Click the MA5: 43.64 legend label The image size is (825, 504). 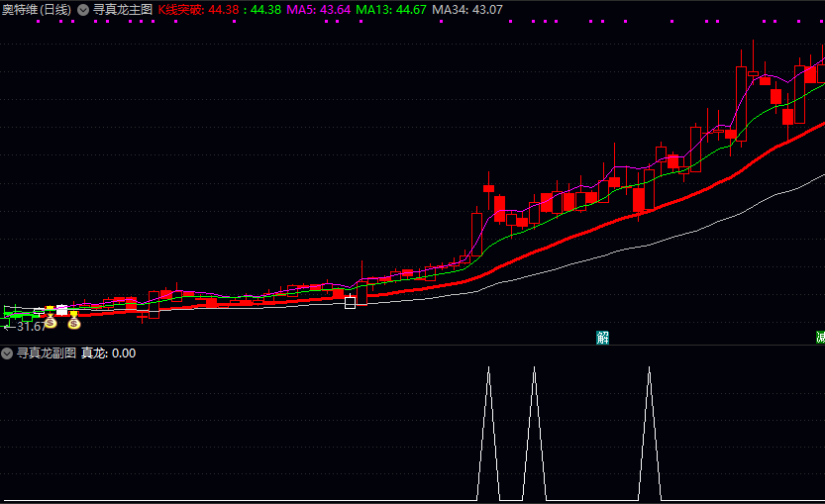[318, 10]
